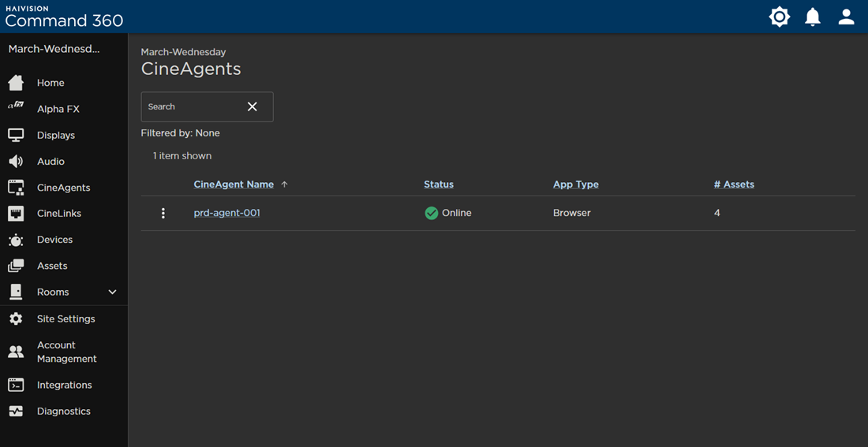Select CineAgents menu item
The width and height of the screenshot is (868, 447).
click(x=64, y=188)
